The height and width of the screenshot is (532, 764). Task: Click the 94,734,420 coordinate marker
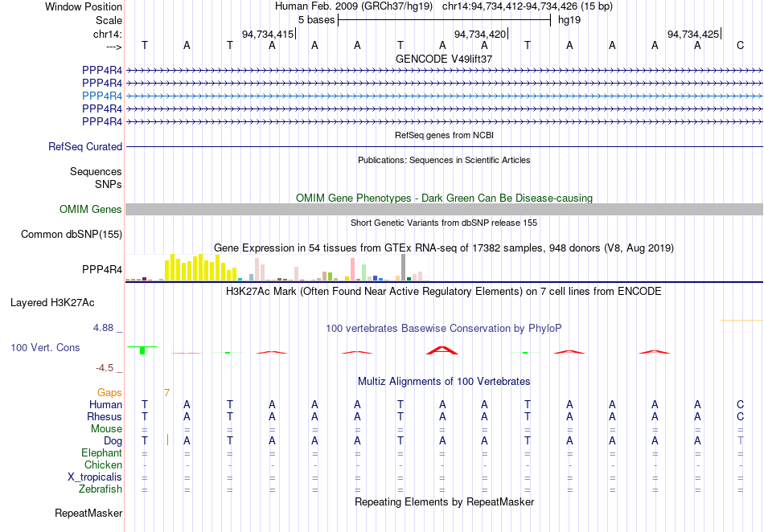click(x=480, y=34)
